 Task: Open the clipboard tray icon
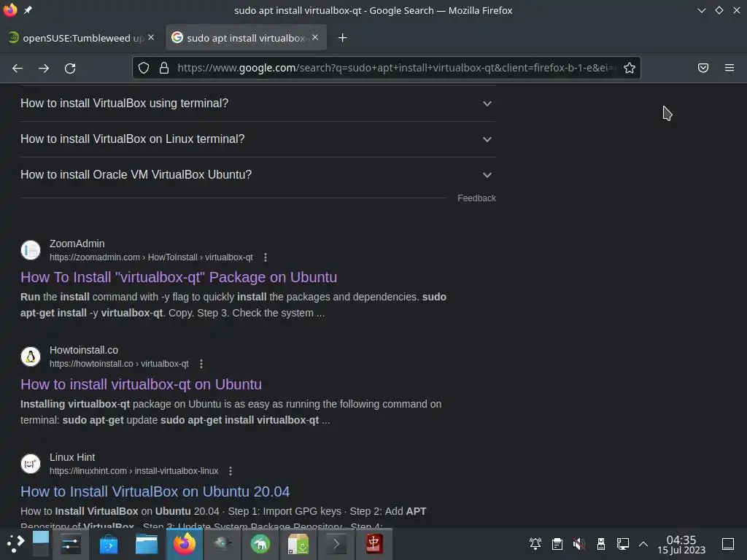pos(557,544)
